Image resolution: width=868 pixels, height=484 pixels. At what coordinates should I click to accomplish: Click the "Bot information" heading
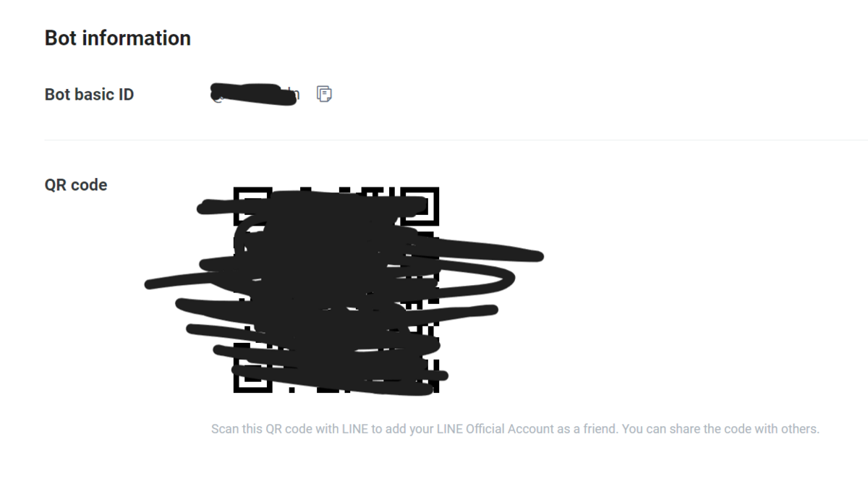click(x=118, y=38)
